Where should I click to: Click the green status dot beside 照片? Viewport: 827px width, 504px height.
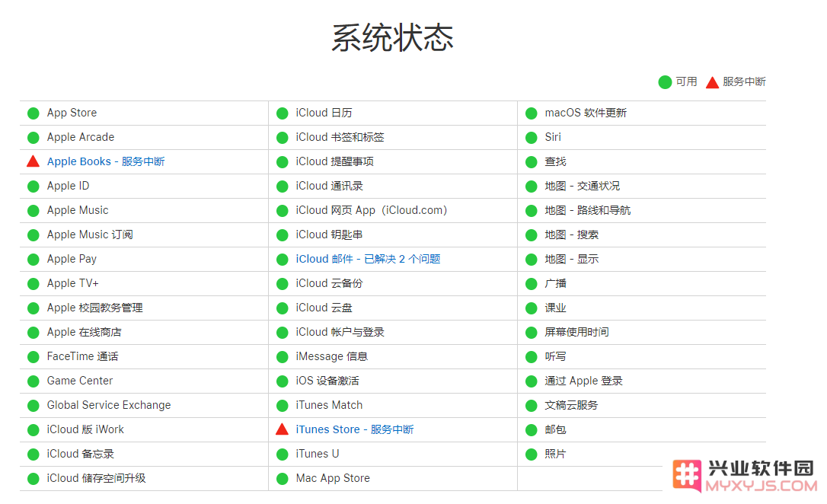531,454
